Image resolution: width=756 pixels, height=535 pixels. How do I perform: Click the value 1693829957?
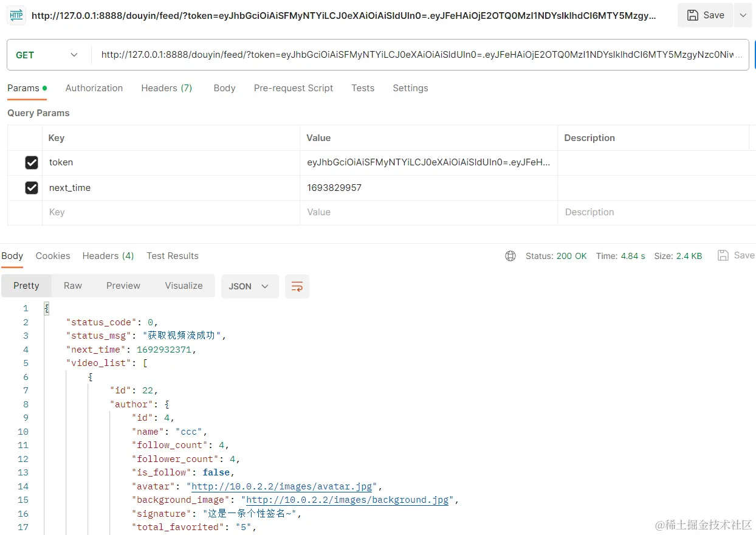coord(334,188)
